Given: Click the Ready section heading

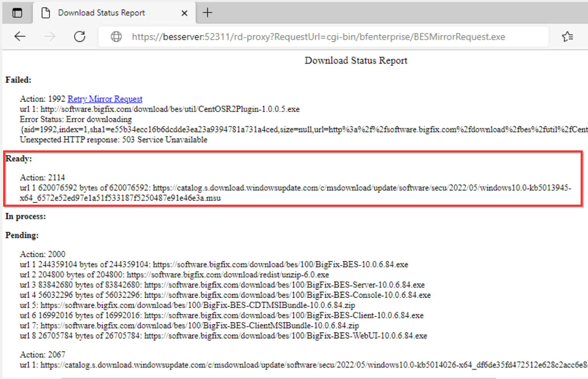Looking at the screenshot, I should [x=19, y=158].
